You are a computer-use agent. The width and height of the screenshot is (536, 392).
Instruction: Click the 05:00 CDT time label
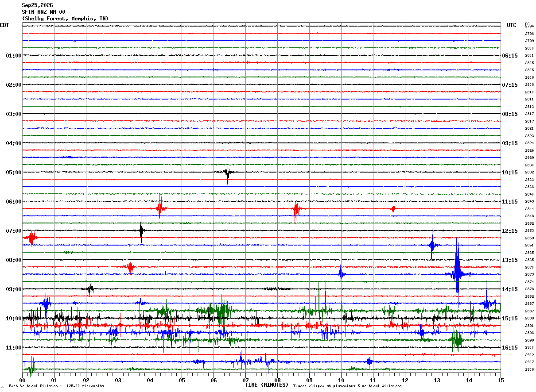pos(13,173)
